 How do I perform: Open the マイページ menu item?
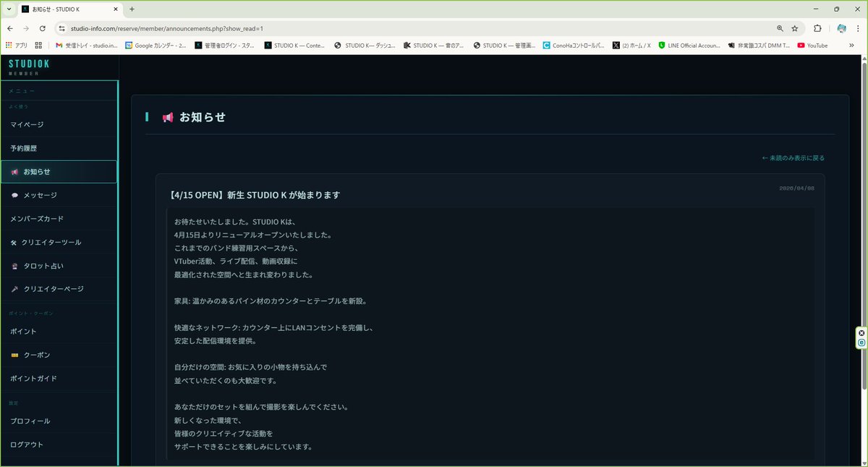tap(59, 125)
